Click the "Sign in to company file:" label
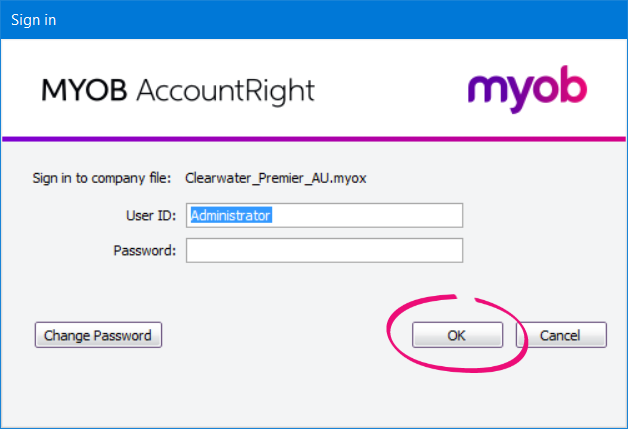Image resolution: width=628 pixels, height=429 pixels. tap(103, 179)
